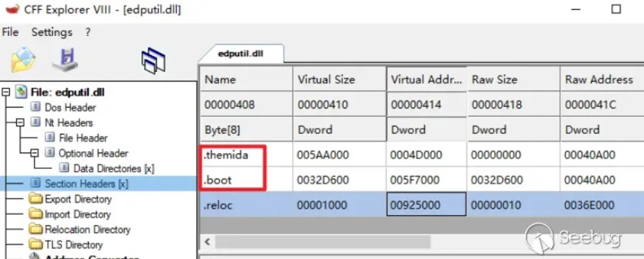The image size is (644, 259).
Task: Open the Settings menu
Action: pyautogui.click(x=51, y=32)
